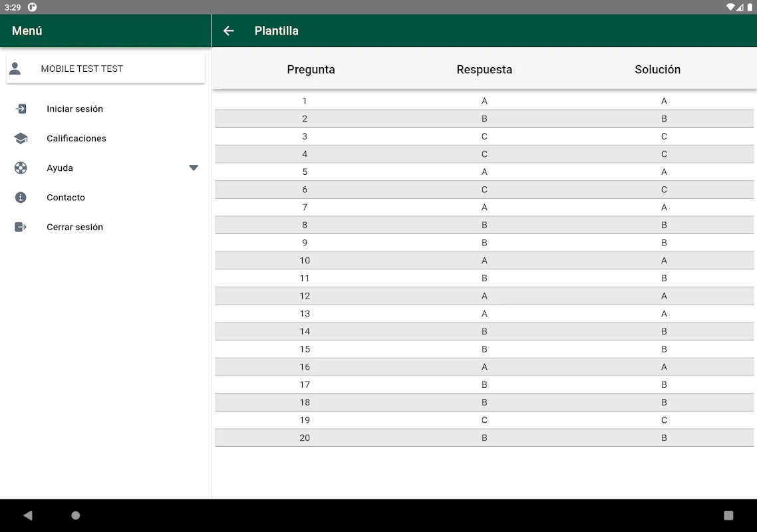Viewport: 757px width, 532px height.
Task: Click the Respuesta column header
Action: (484, 70)
